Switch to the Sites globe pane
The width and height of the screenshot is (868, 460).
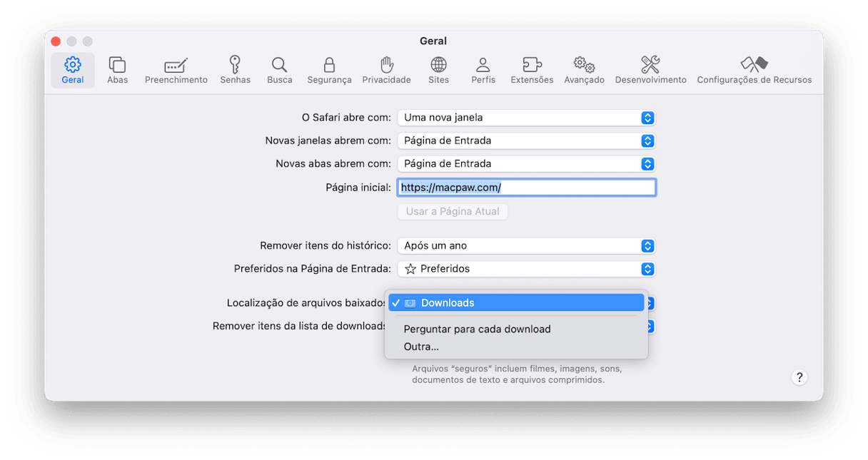[438, 70]
